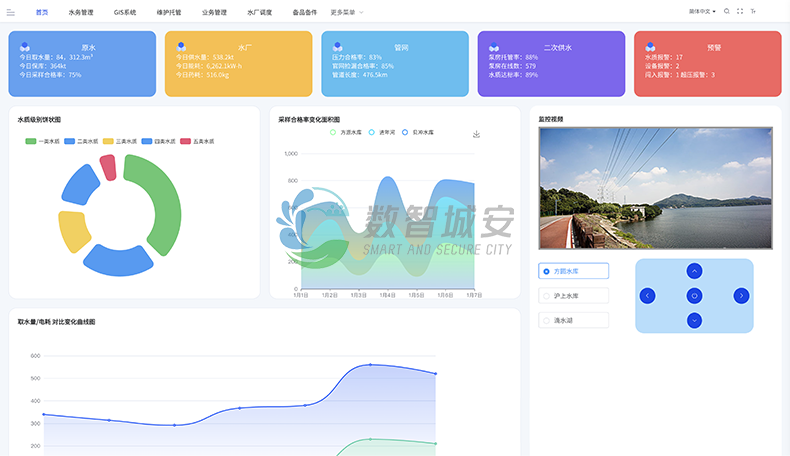790x456 pixels.
Task: Expand the 更多菜单 dropdown
Action: [347, 13]
